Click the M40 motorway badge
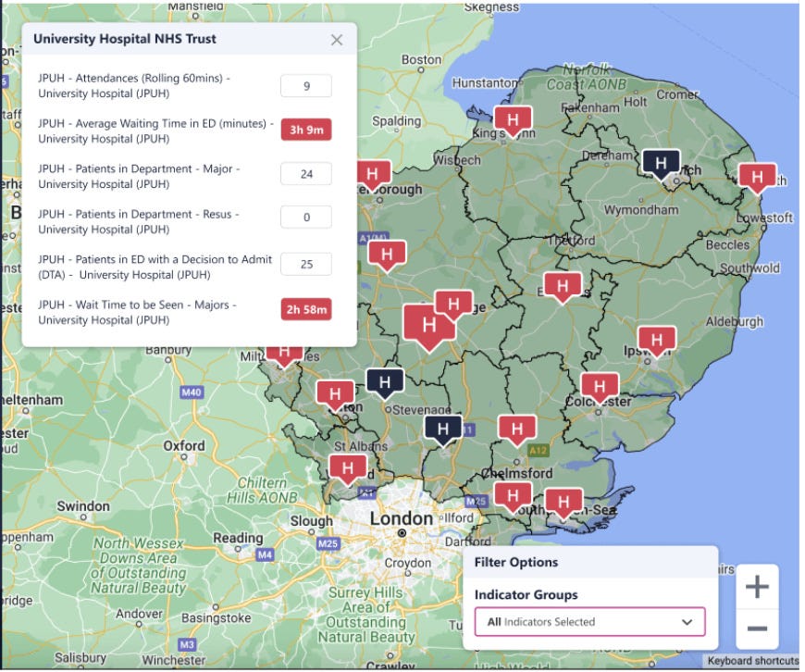 pos(191,392)
